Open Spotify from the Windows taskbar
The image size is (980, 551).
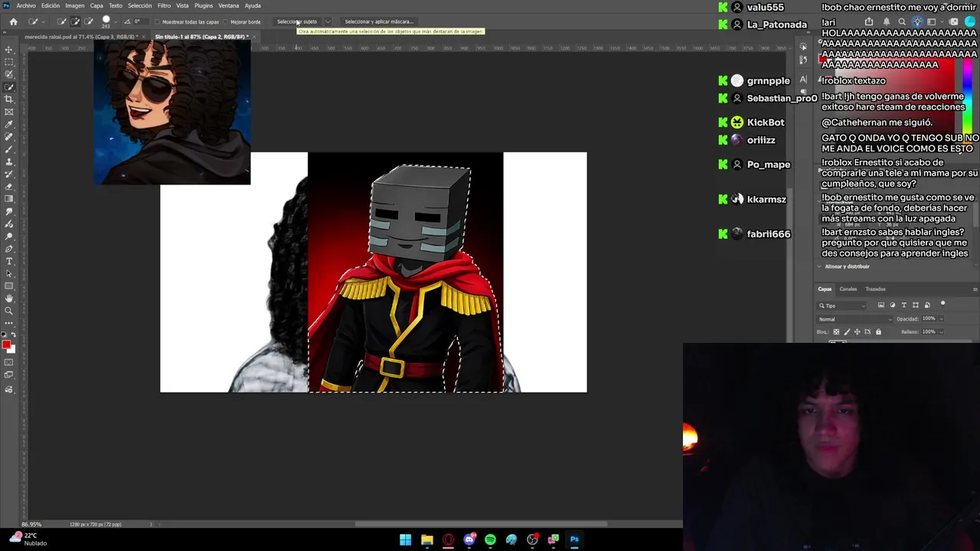(x=490, y=540)
